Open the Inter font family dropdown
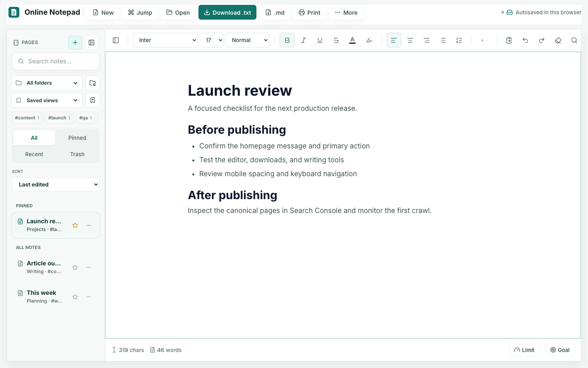 tap(166, 40)
